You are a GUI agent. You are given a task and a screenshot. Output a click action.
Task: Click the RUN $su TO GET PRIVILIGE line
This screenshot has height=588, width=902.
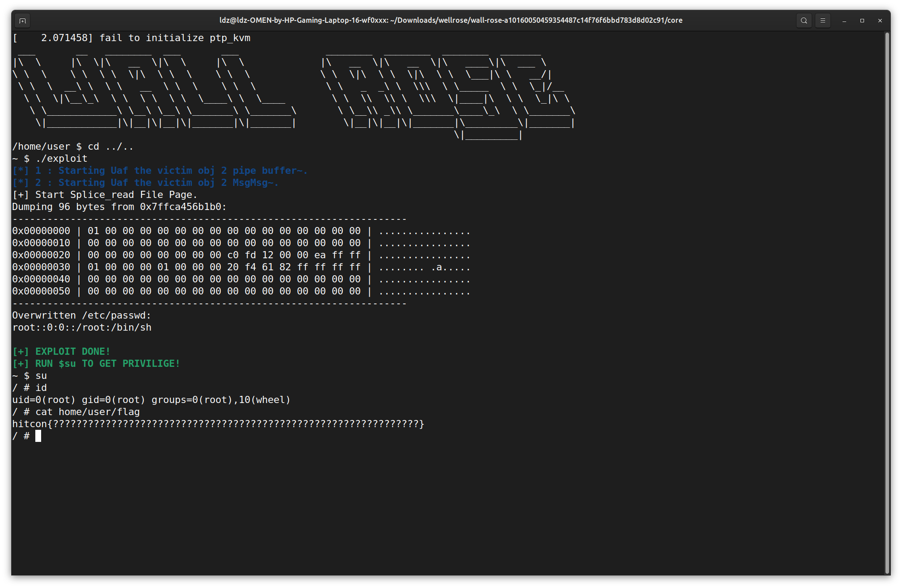(x=96, y=364)
